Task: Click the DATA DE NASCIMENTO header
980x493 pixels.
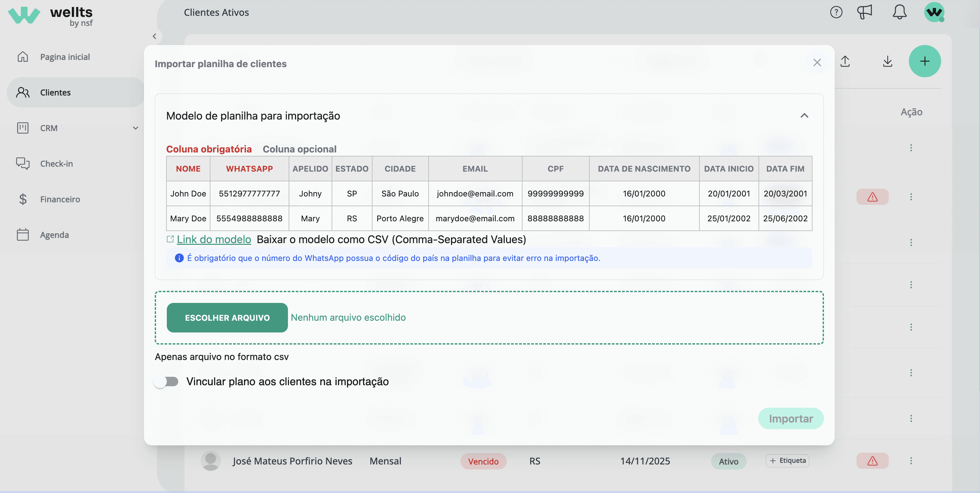Action: pyautogui.click(x=644, y=169)
